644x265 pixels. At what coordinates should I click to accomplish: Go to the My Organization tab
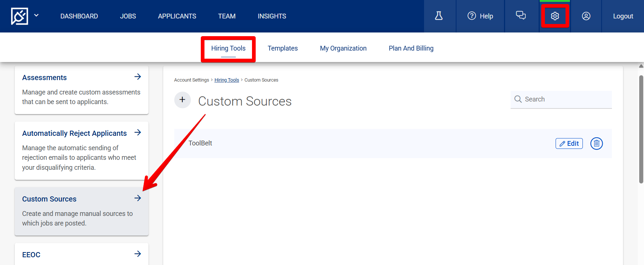[x=343, y=48]
